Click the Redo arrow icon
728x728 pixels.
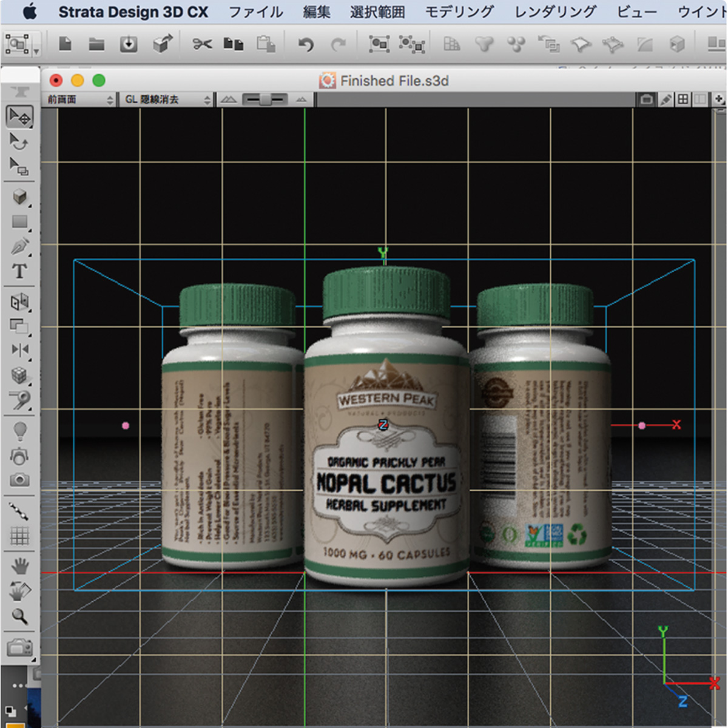click(339, 44)
